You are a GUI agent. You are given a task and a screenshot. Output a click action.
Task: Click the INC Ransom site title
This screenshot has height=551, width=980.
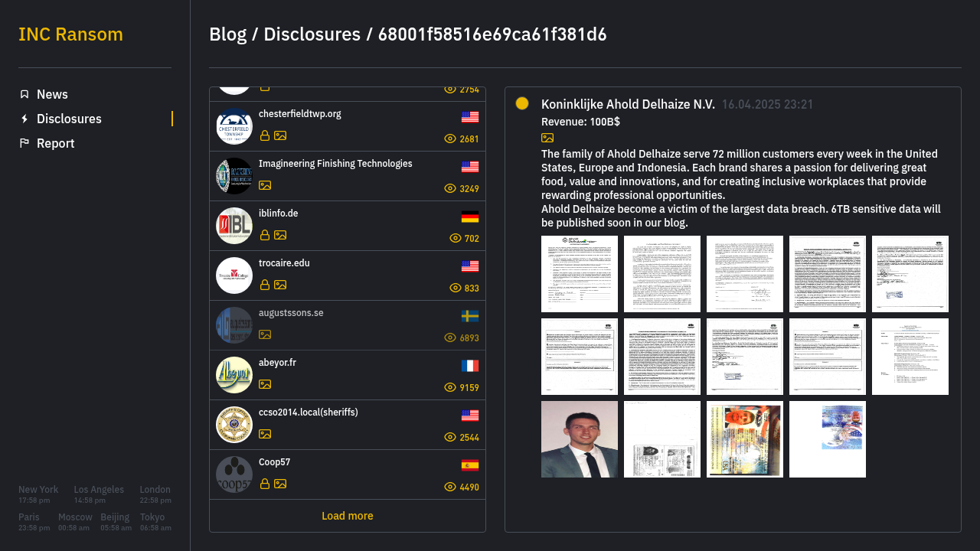point(70,34)
